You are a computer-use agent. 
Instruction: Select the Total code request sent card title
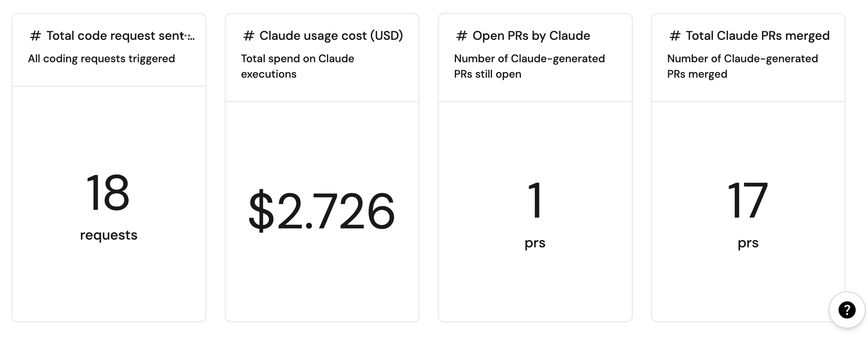(x=114, y=36)
